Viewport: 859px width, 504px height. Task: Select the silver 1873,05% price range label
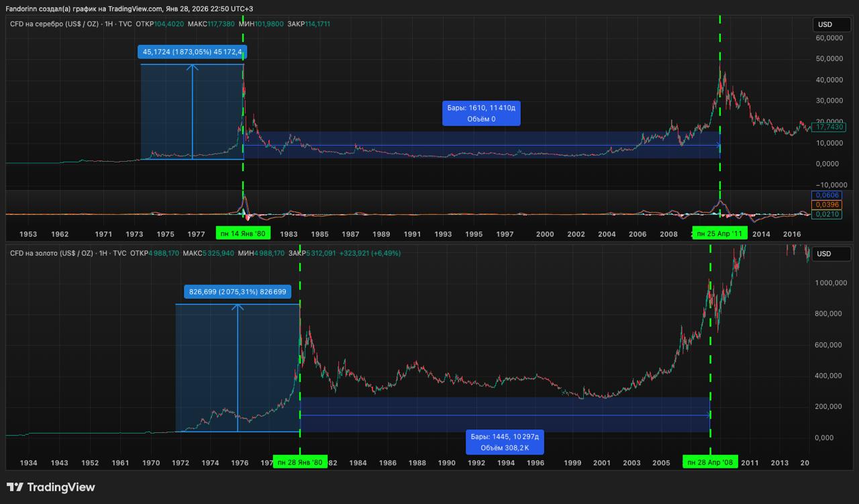click(x=193, y=52)
